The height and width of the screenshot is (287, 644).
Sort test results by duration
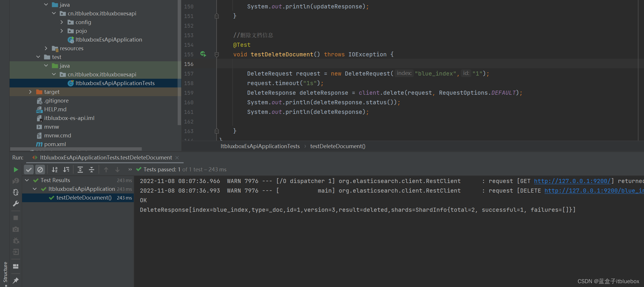coord(66,170)
